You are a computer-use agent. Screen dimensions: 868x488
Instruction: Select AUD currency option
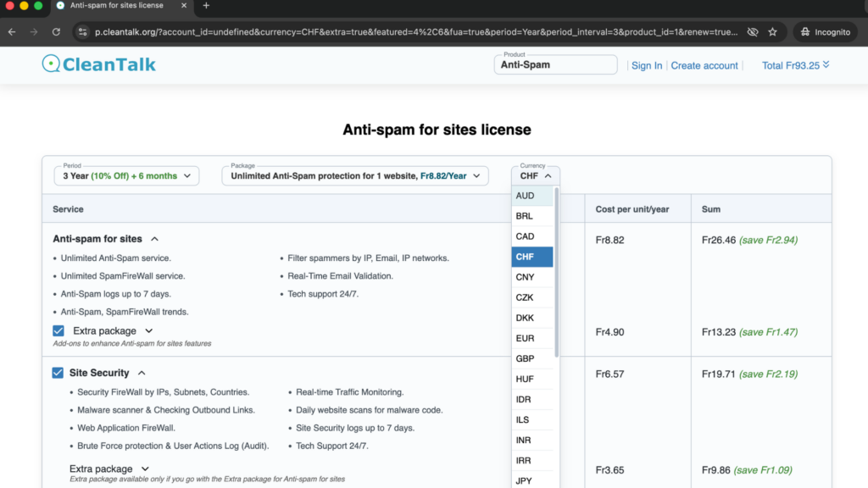click(532, 196)
